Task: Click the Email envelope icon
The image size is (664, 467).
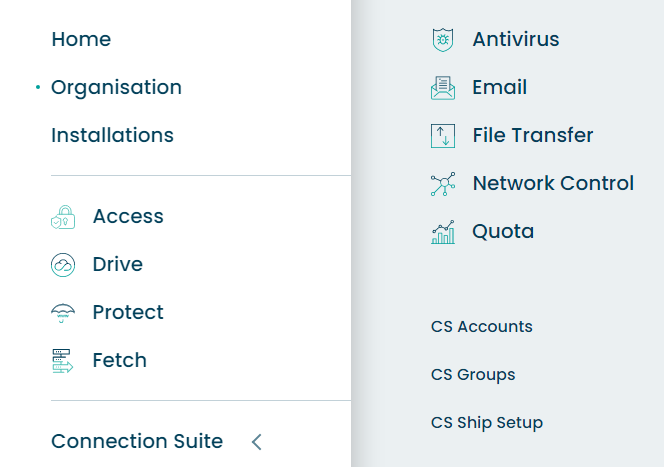Action: [443, 88]
